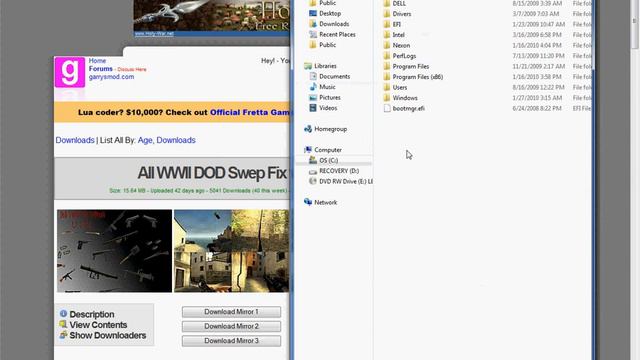Open the Videos library icon
Screen dimensions: 640x360
coord(313,108)
